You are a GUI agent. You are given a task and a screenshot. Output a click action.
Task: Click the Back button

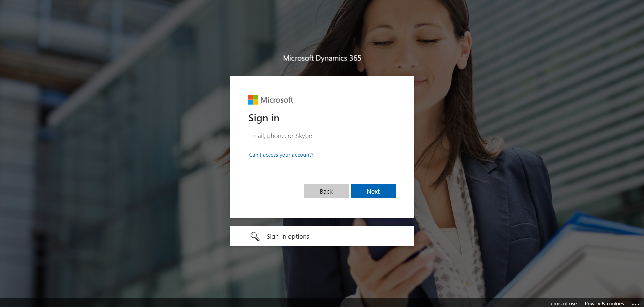pos(326,191)
